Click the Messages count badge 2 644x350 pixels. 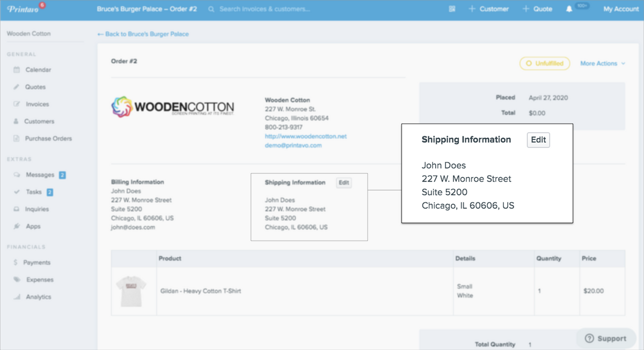62,175
